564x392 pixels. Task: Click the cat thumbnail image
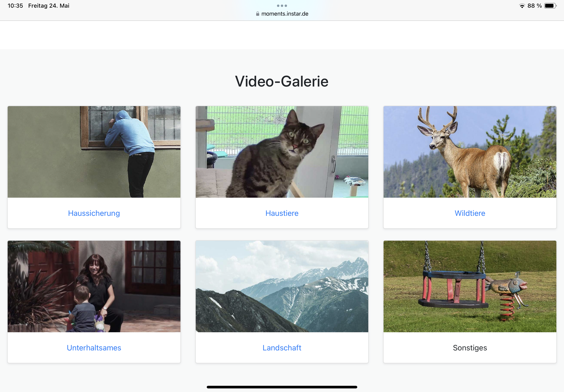(x=282, y=152)
